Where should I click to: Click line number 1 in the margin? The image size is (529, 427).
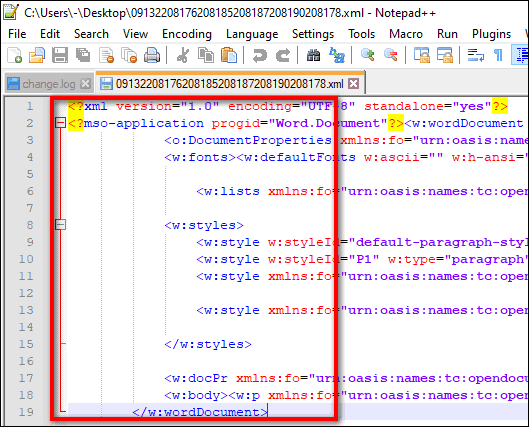30,106
